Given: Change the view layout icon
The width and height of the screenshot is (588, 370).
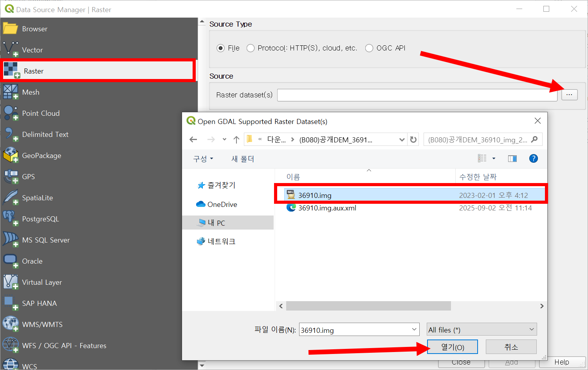Looking at the screenshot, I should pos(482,158).
